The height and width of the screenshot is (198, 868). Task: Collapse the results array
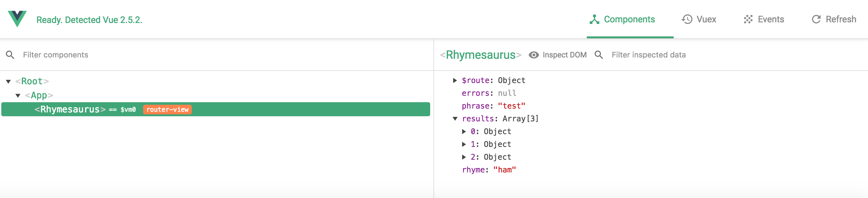point(455,119)
